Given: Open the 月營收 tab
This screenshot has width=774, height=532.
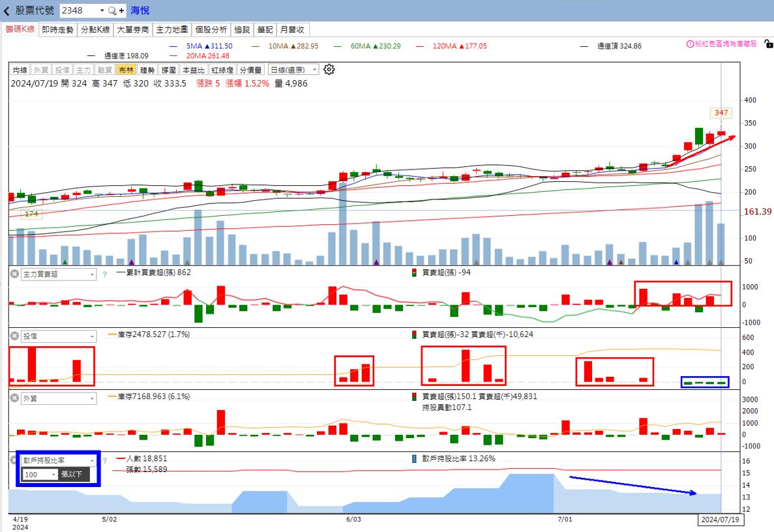Looking at the screenshot, I should point(292,29).
